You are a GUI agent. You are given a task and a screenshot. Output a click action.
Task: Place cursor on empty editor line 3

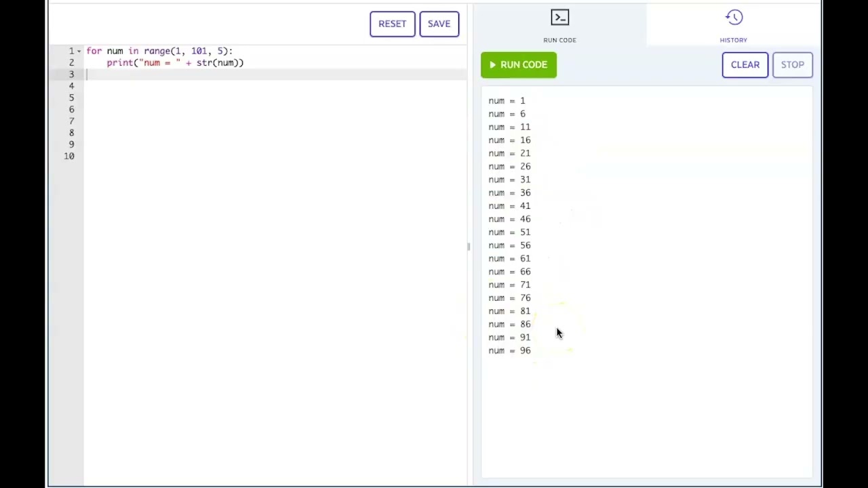[275, 75]
